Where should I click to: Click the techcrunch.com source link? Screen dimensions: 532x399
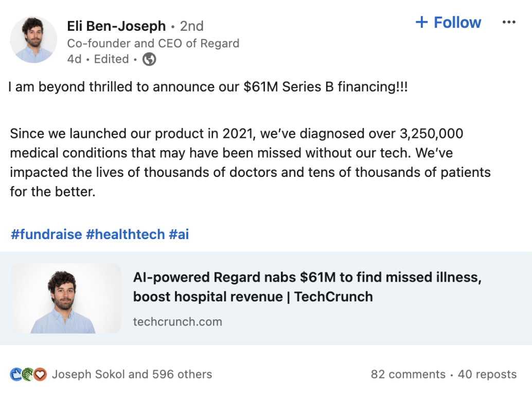click(178, 322)
